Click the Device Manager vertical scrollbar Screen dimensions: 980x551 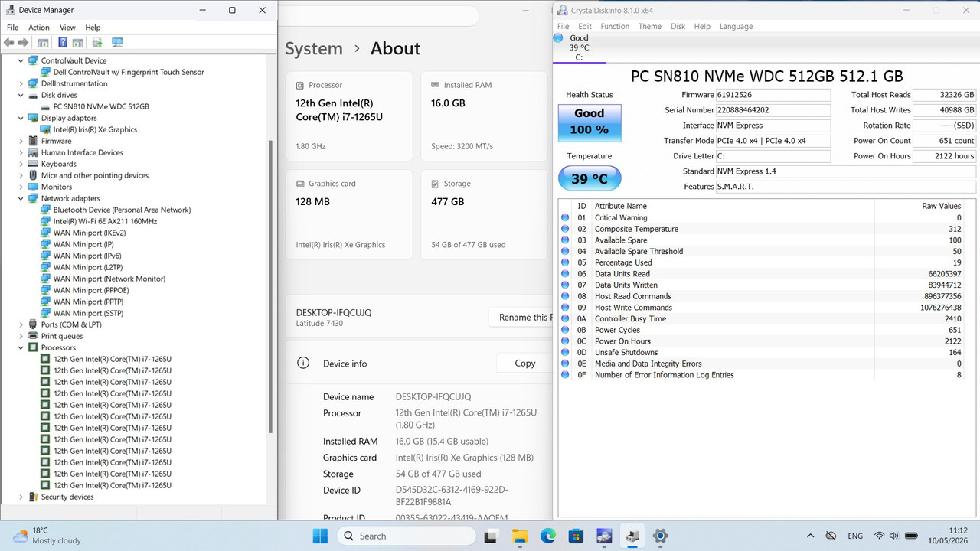pyautogui.click(x=269, y=287)
